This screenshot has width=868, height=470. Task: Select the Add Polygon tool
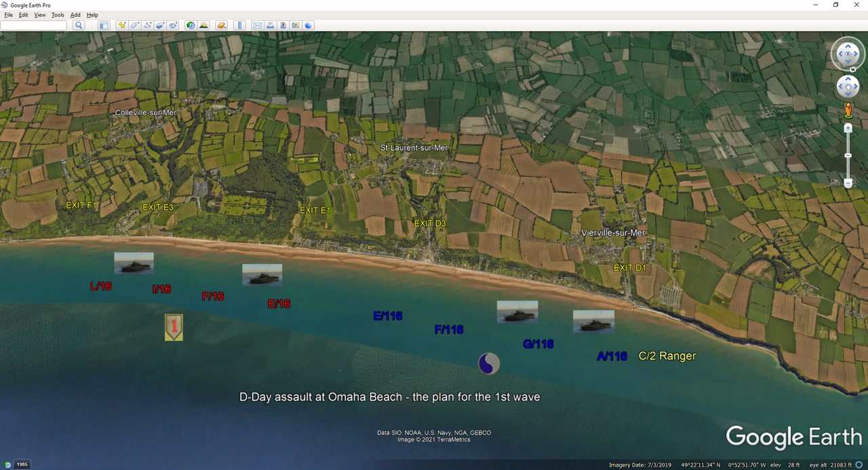click(x=134, y=25)
